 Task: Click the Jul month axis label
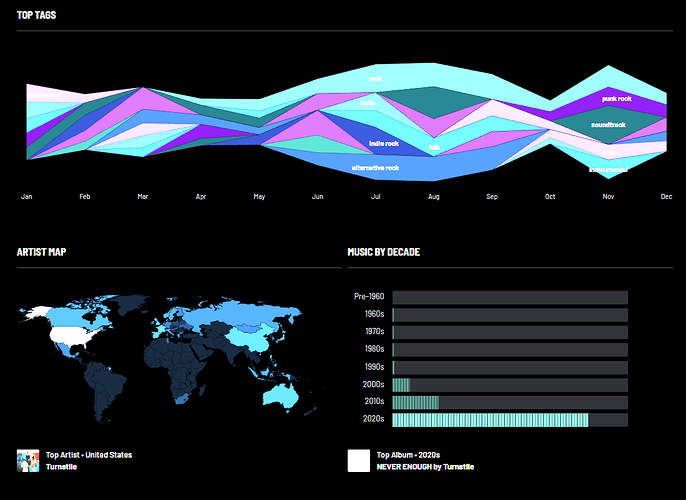375,197
